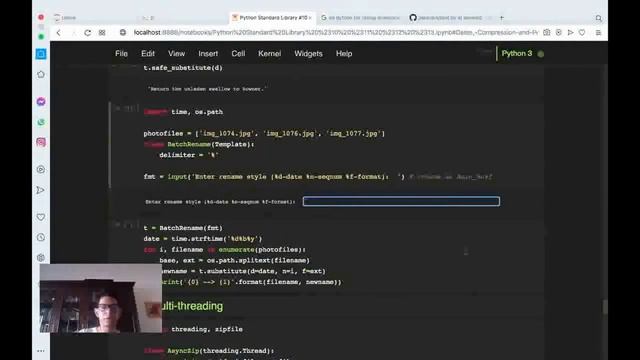
Task: Open the Edit menu
Action: (148, 53)
